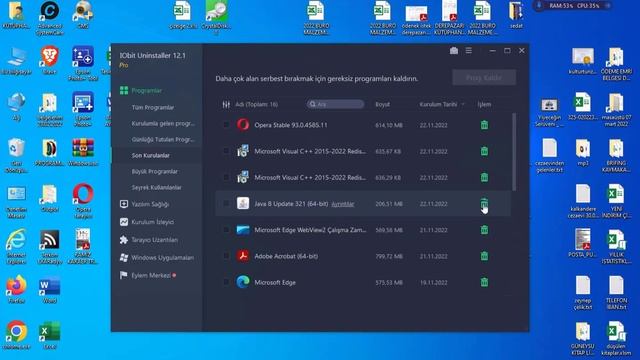Select the Microsoft Edge WebView2 row text
Screen dimensions: 640x360
click(310, 230)
